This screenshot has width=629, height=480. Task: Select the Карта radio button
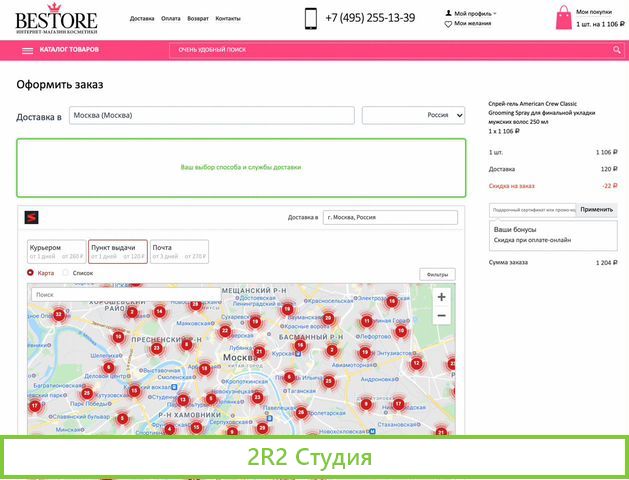(30, 273)
